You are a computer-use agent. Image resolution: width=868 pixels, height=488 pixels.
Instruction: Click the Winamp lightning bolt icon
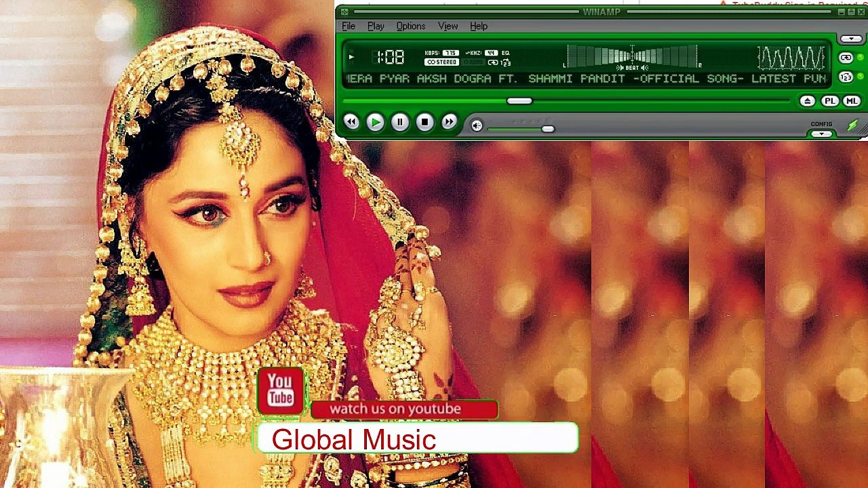852,125
